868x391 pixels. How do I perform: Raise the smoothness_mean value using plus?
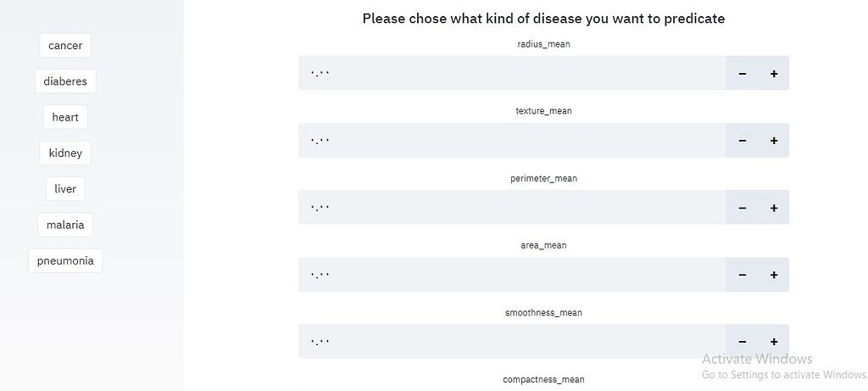click(773, 342)
